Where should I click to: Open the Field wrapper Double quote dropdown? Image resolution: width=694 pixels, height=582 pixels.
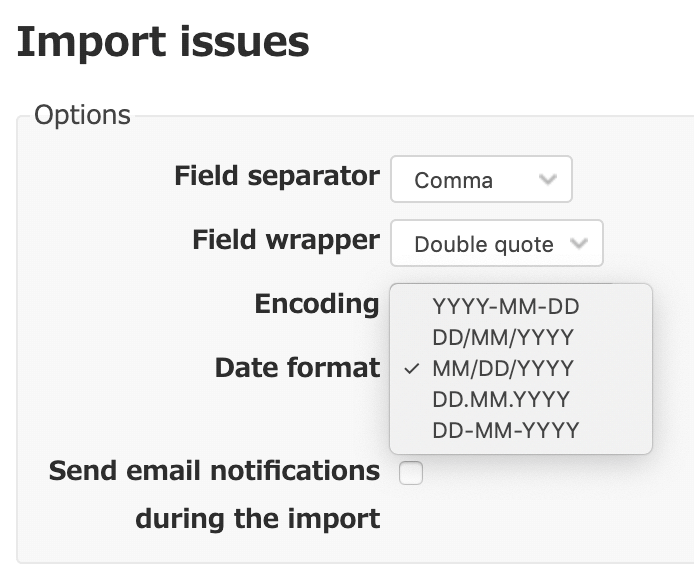(497, 243)
